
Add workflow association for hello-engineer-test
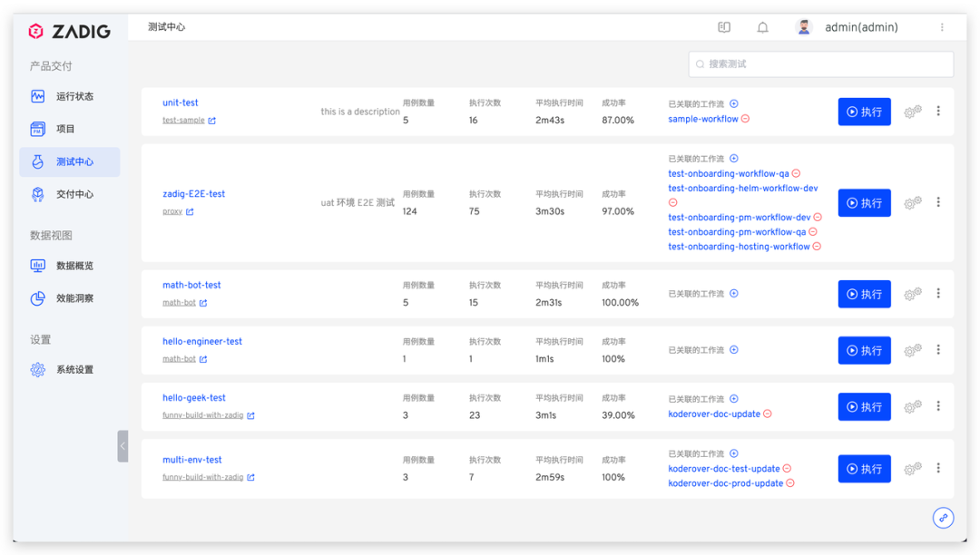click(734, 350)
